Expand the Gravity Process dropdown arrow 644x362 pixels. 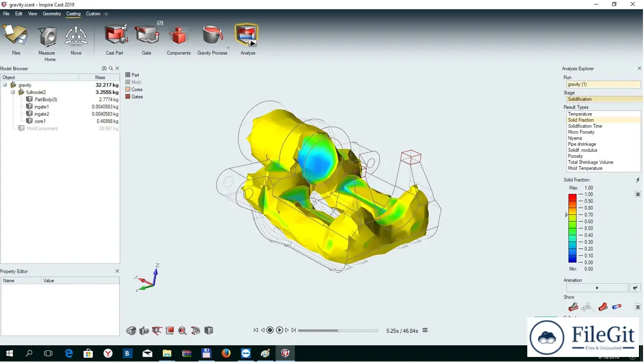point(228,48)
